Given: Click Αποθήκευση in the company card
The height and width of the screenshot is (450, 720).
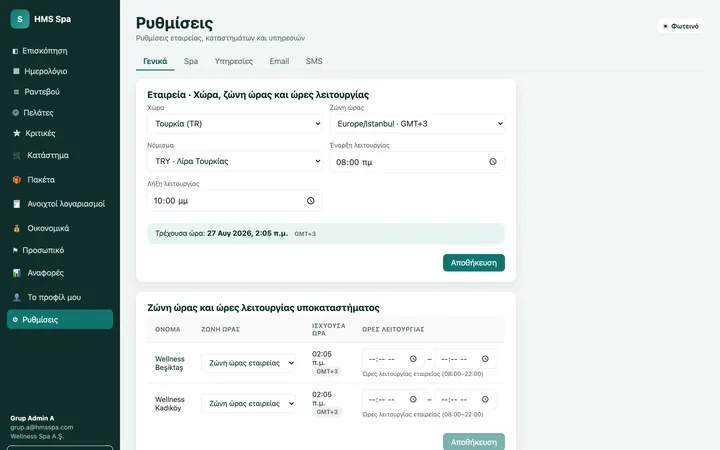Looking at the screenshot, I should pos(473,263).
